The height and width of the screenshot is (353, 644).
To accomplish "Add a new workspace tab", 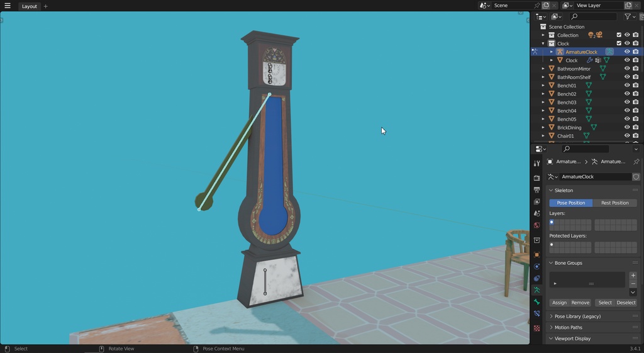I will click(x=45, y=6).
